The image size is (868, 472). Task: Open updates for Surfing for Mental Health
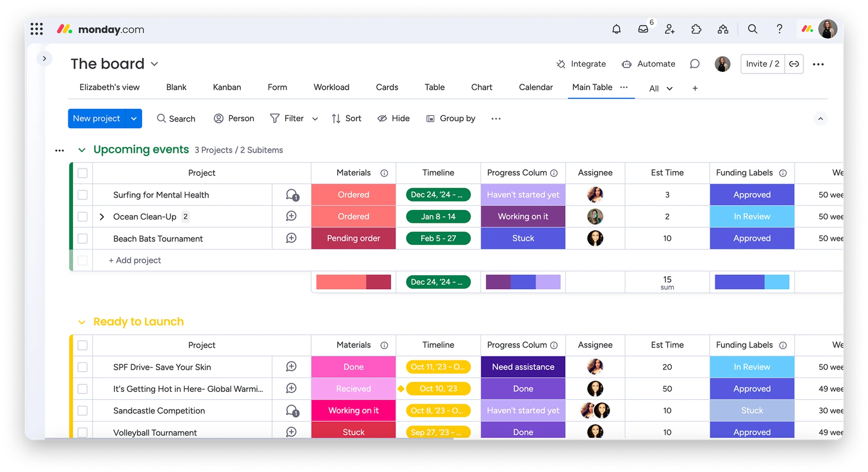click(x=292, y=195)
